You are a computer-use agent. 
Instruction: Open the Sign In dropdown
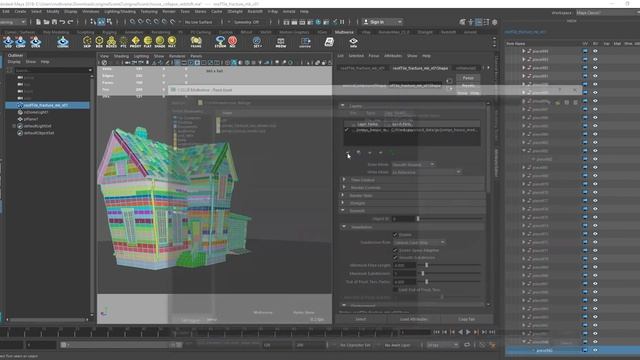pos(382,22)
